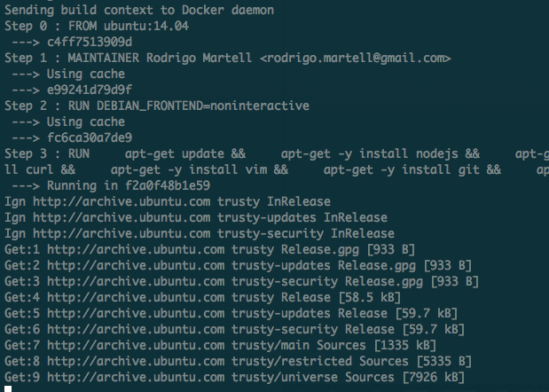The image size is (549, 392).
Task: Click the layer ID fc6ca30a7de9
Action: [90, 137]
